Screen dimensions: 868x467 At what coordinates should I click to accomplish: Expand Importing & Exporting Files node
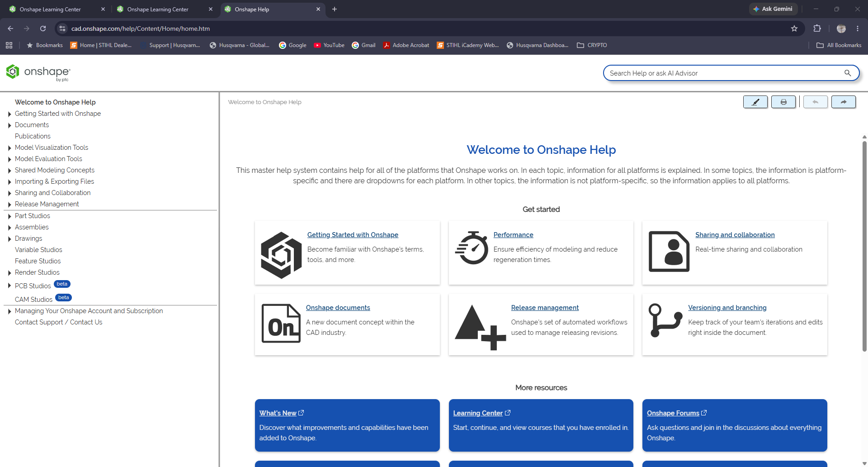point(9,182)
